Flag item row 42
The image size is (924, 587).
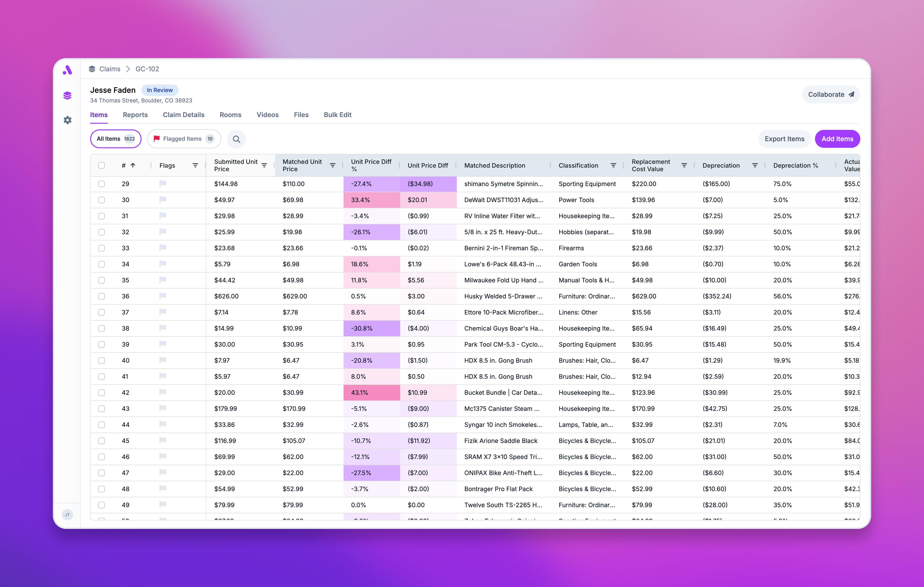(163, 392)
